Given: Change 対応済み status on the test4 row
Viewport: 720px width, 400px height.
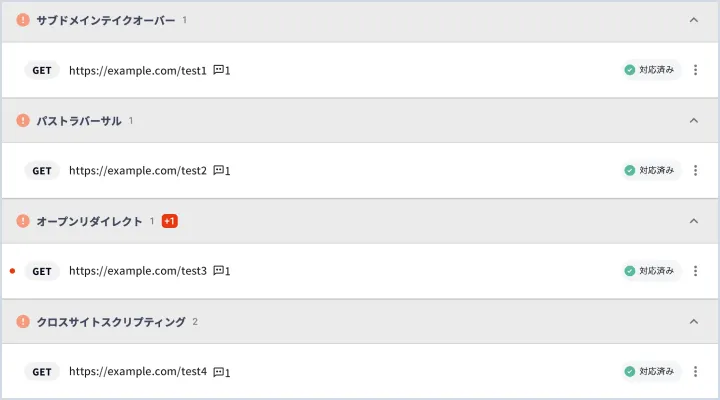Looking at the screenshot, I should 651,371.
